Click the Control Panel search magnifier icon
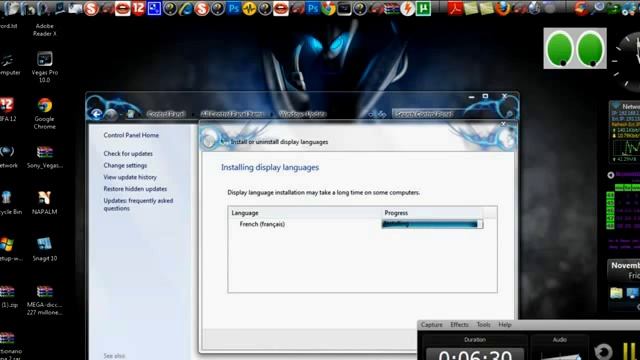Image resolution: width=640 pixels, height=360 pixels. (x=509, y=114)
